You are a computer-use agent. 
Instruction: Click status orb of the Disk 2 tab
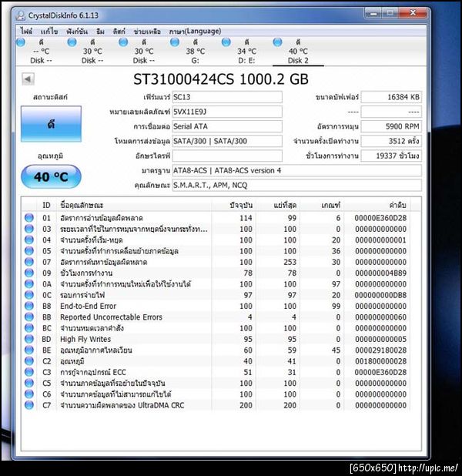[277, 42]
